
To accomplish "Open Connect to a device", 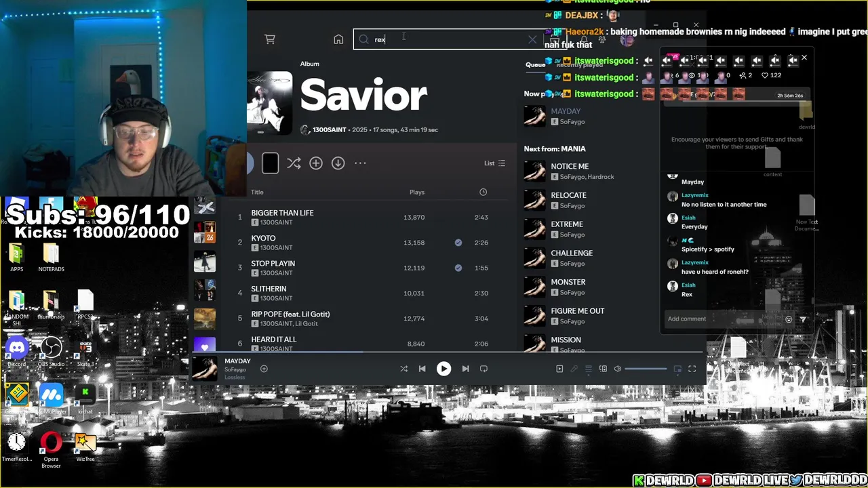I will click(x=603, y=369).
